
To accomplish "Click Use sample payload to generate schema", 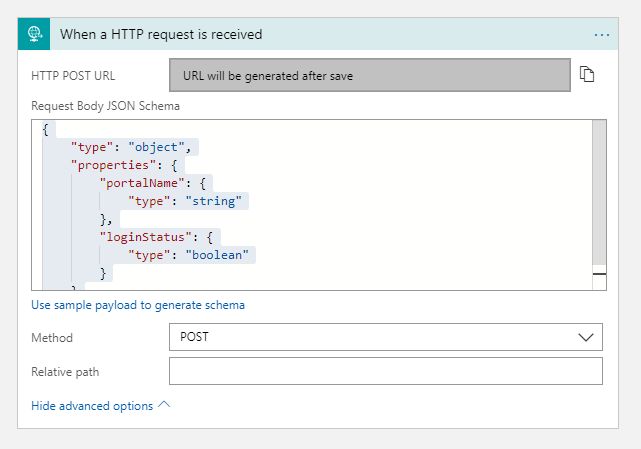I will coord(138,305).
